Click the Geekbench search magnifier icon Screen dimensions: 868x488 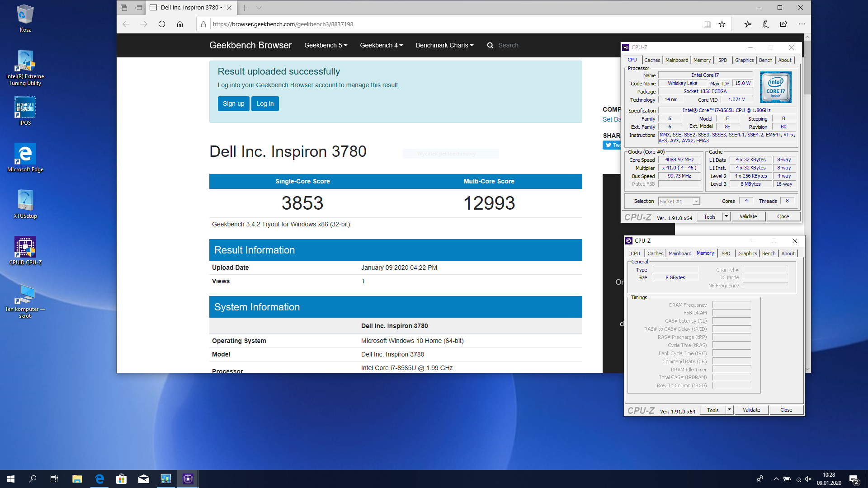click(x=490, y=45)
